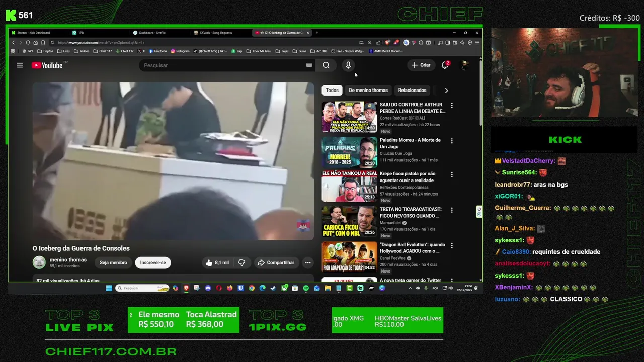Open the YouTube account avatar menu
Image resolution: width=644 pixels, height=362 pixels.
pyautogui.click(x=465, y=65)
